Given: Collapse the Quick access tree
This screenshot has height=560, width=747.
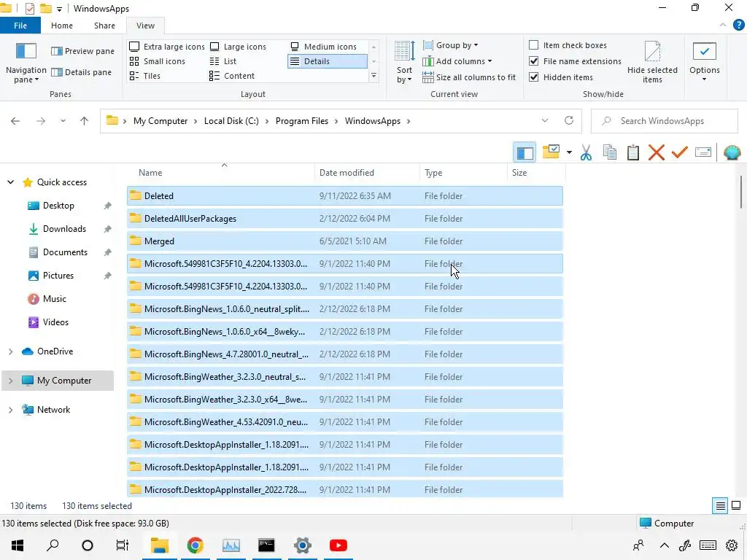Looking at the screenshot, I should tap(10, 182).
